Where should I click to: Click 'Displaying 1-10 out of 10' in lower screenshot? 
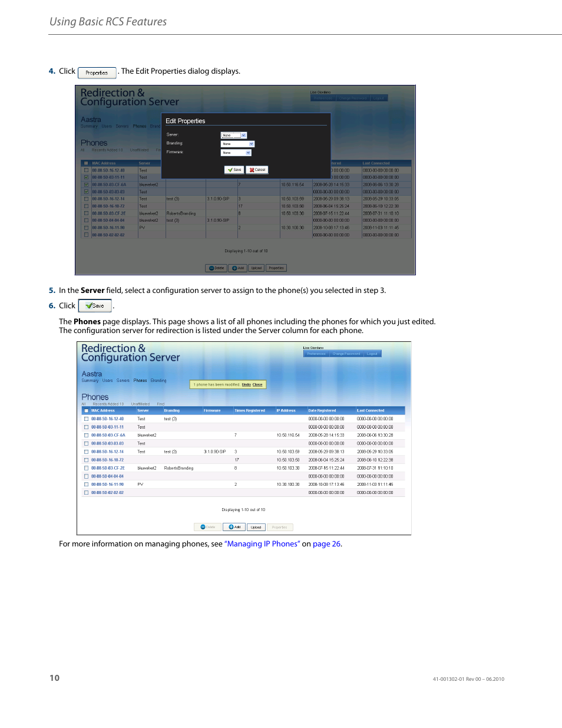[243, 509]
